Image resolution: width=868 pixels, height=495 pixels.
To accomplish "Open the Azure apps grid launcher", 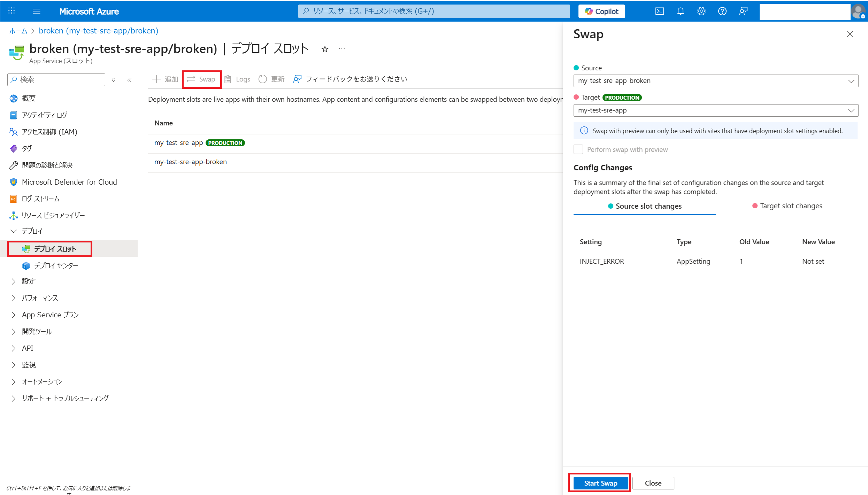I will click(x=11, y=11).
